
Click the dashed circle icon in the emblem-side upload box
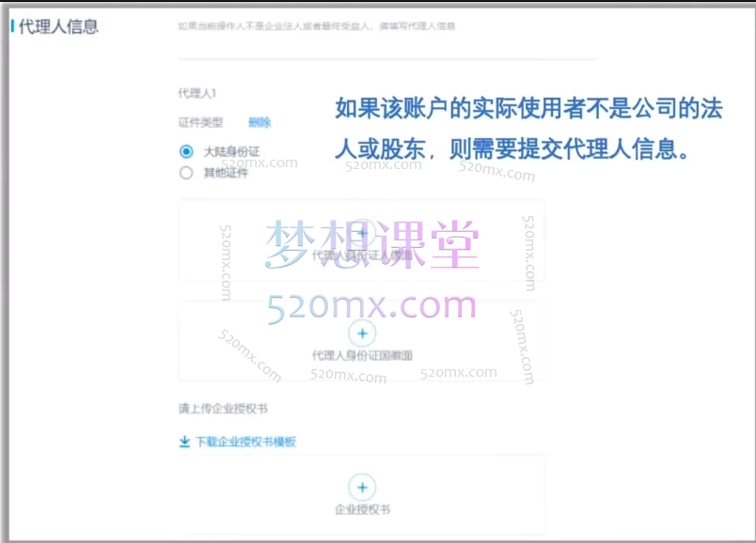point(362,333)
